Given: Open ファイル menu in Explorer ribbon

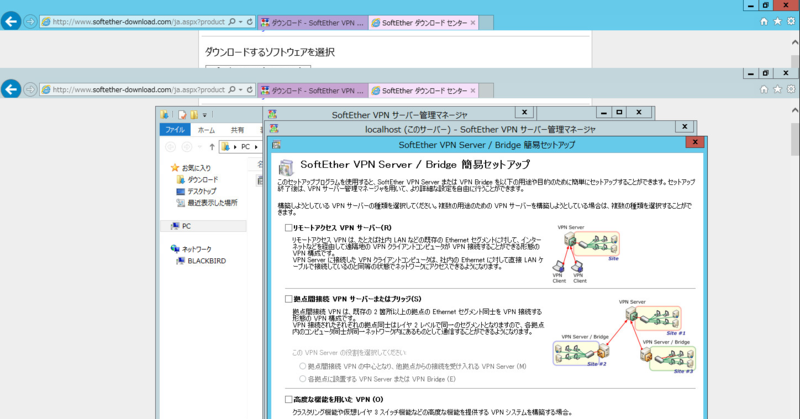Looking at the screenshot, I should coord(175,130).
